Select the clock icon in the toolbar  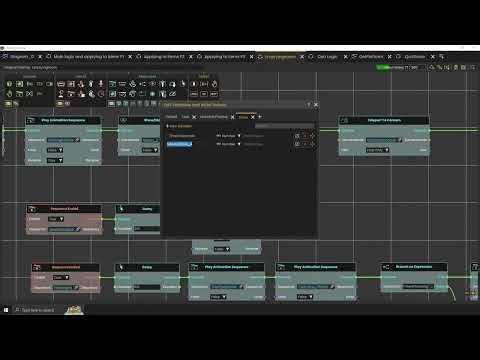[x=101, y=94]
